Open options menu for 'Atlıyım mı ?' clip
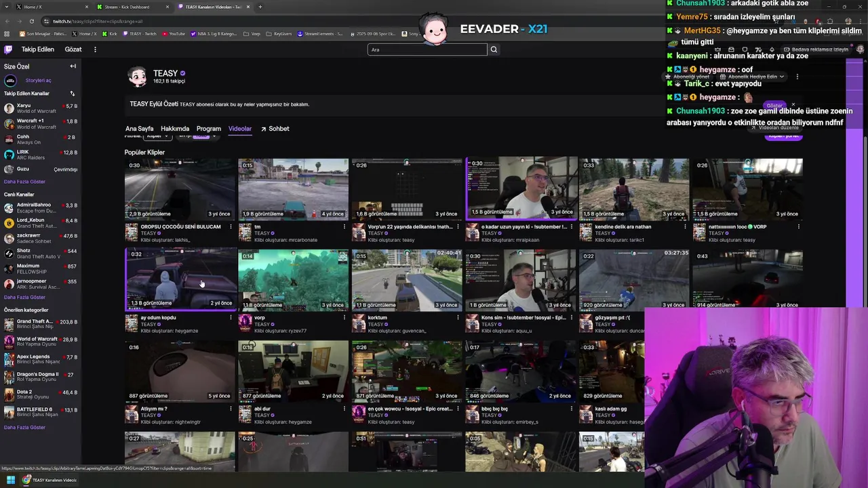This screenshot has height=488, width=868. (x=231, y=409)
